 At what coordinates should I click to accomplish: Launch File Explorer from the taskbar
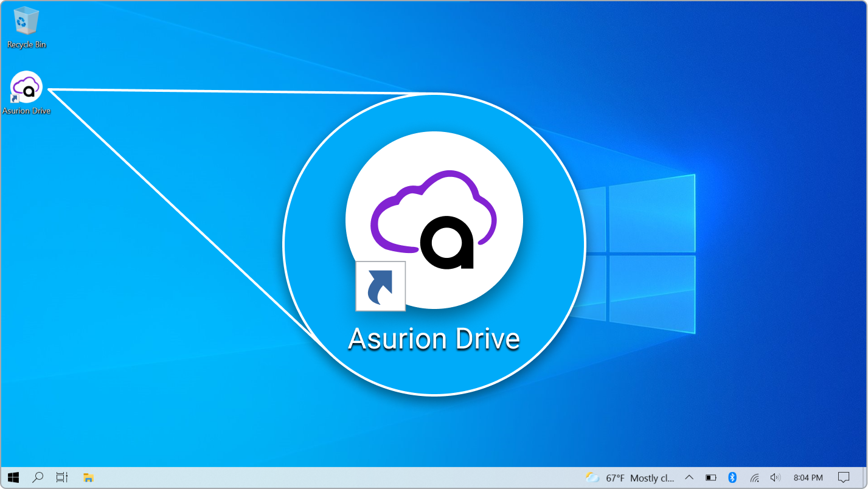(x=88, y=477)
